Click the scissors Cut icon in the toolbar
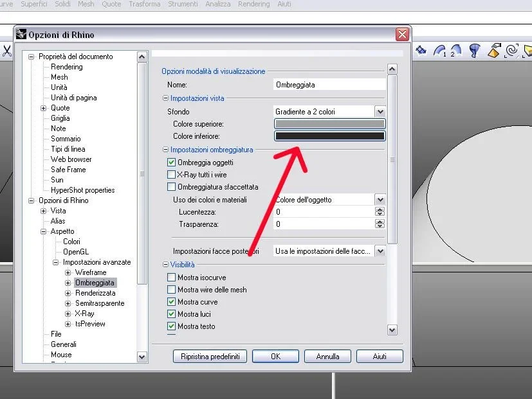532x399 pixels. click(x=6, y=51)
